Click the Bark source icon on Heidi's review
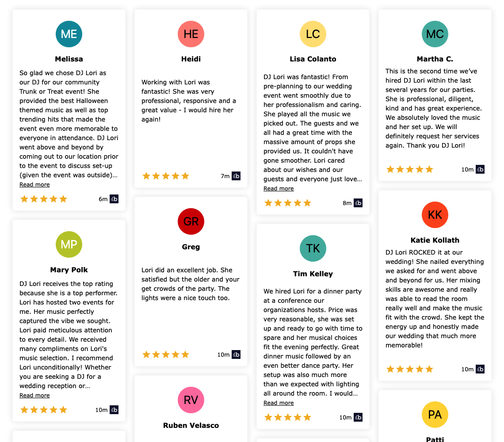 (x=236, y=176)
